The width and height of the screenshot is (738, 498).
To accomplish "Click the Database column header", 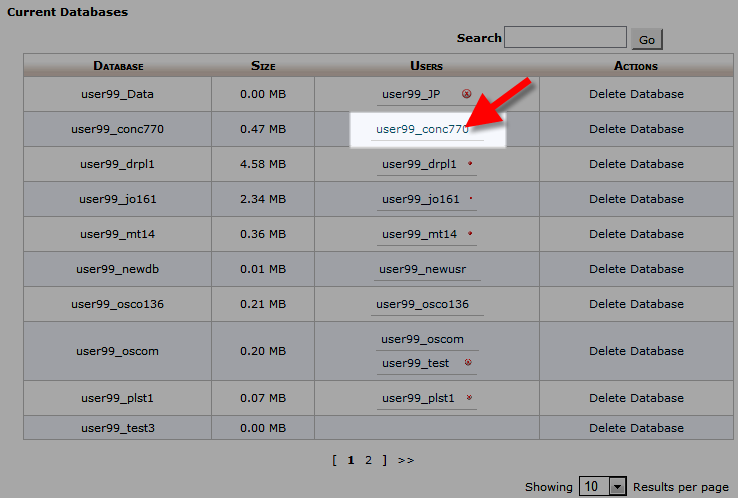I will pos(118,66).
